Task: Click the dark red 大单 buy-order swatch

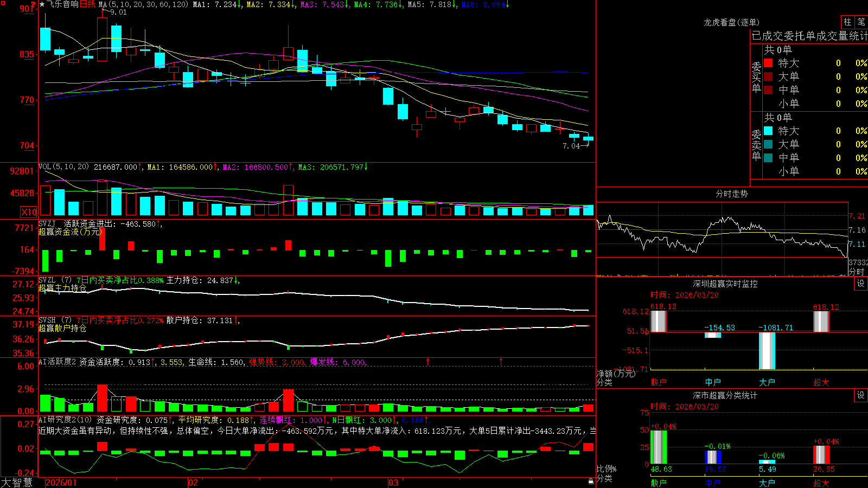Action: pos(768,76)
